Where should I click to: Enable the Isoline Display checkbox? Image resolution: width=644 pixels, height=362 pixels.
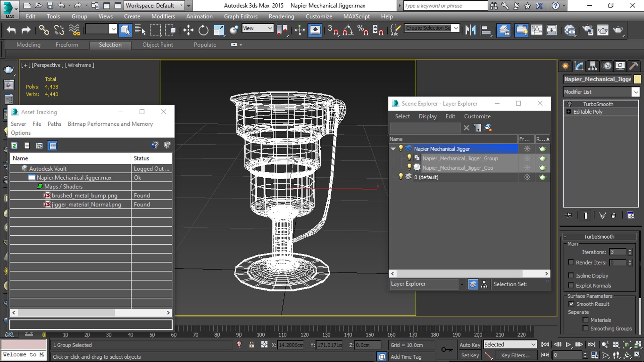coord(571,276)
